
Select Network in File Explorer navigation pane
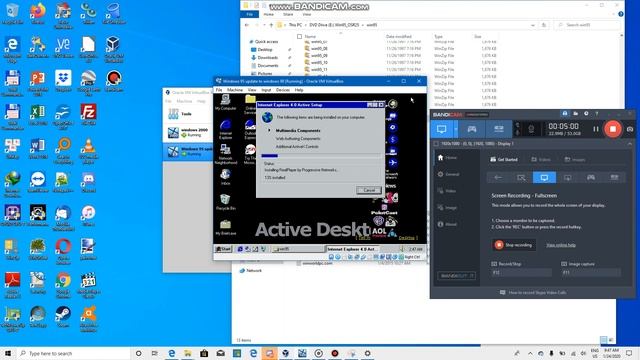click(x=250, y=271)
